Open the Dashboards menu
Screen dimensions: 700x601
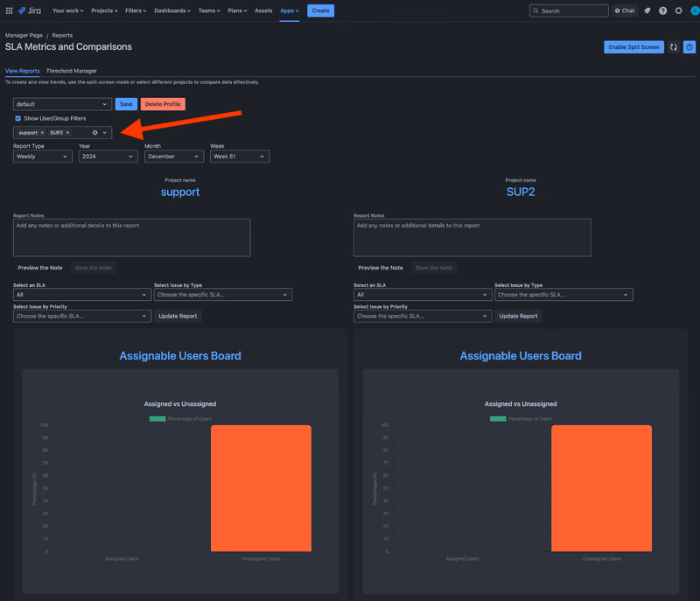[171, 10]
